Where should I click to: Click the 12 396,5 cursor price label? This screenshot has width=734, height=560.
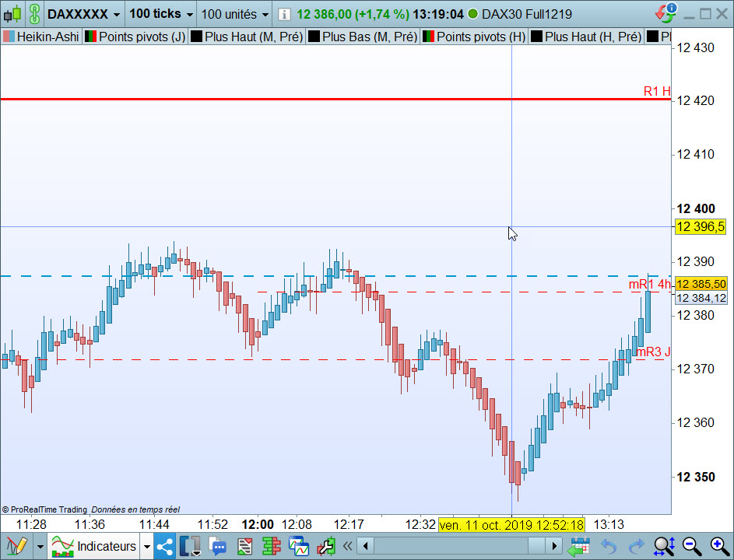(701, 227)
